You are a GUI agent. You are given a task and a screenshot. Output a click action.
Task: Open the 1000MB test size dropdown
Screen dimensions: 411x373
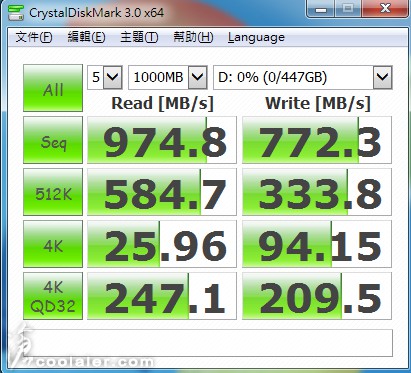168,77
